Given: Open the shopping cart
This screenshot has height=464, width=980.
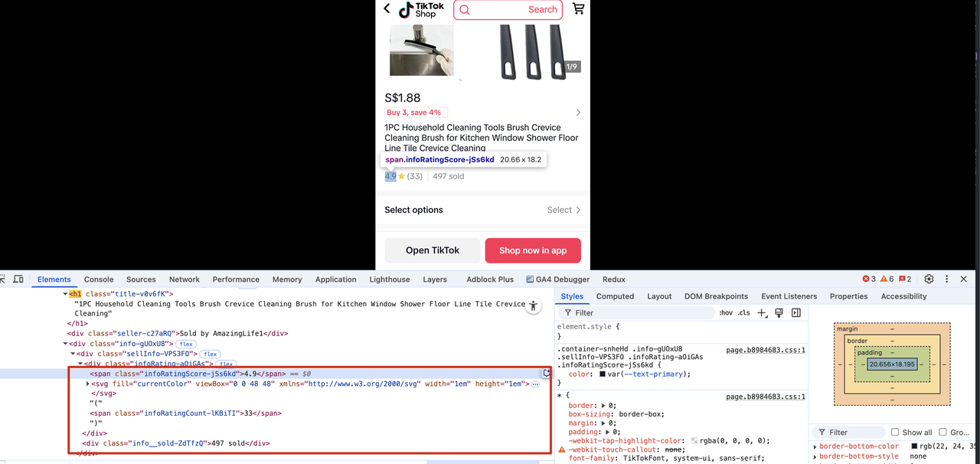Looking at the screenshot, I should tap(578, 9).
